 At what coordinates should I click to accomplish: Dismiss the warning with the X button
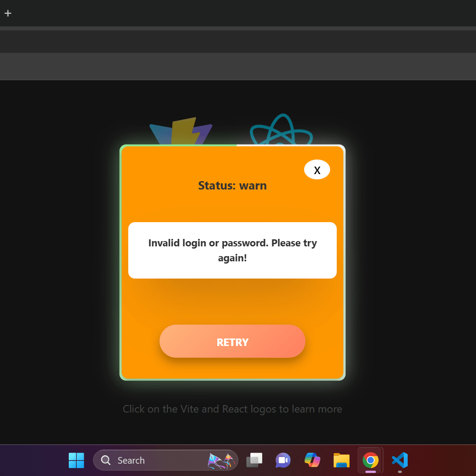317,169
